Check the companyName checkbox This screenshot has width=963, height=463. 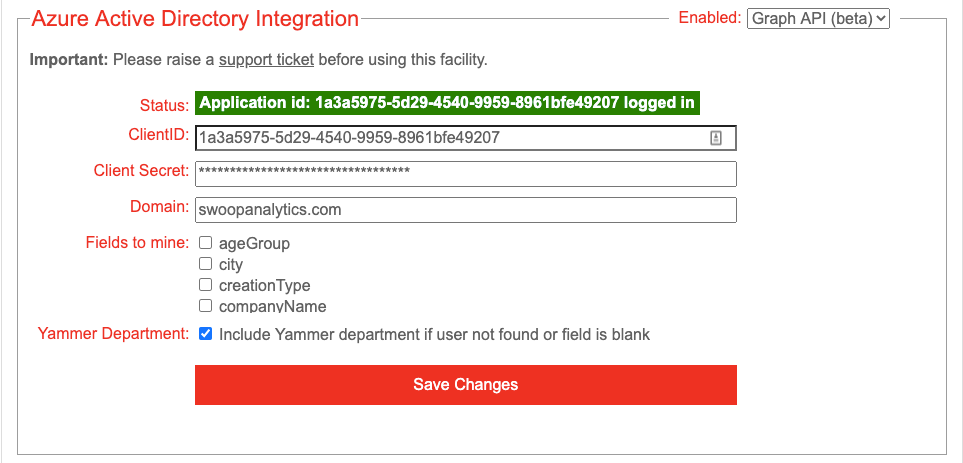click(x=206, y=305)
